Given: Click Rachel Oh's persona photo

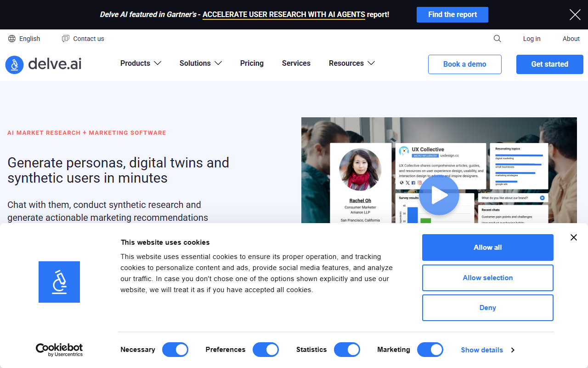Looking at the screenshot, I should tap(360, 170).
